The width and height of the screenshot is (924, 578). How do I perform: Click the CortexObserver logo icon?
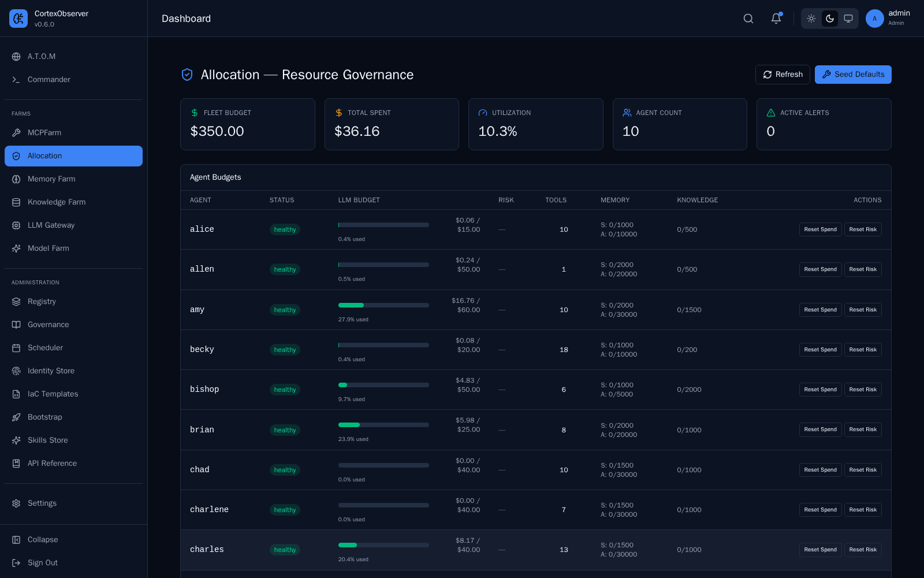click(x=18, y=18)
